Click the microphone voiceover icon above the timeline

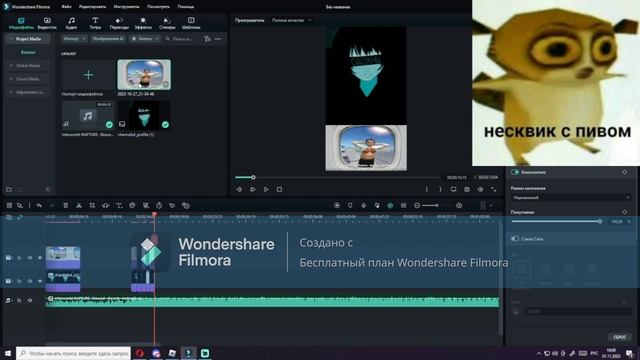click(x=363, y=205)
